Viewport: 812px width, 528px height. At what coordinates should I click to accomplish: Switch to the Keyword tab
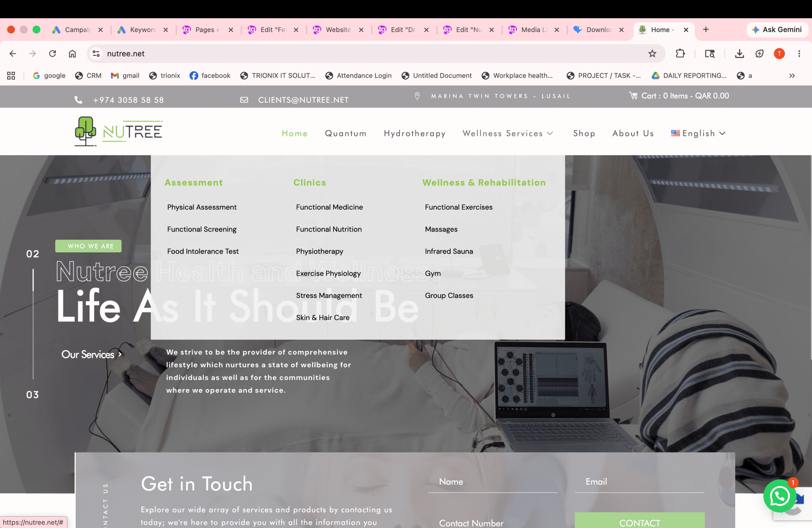143,30
